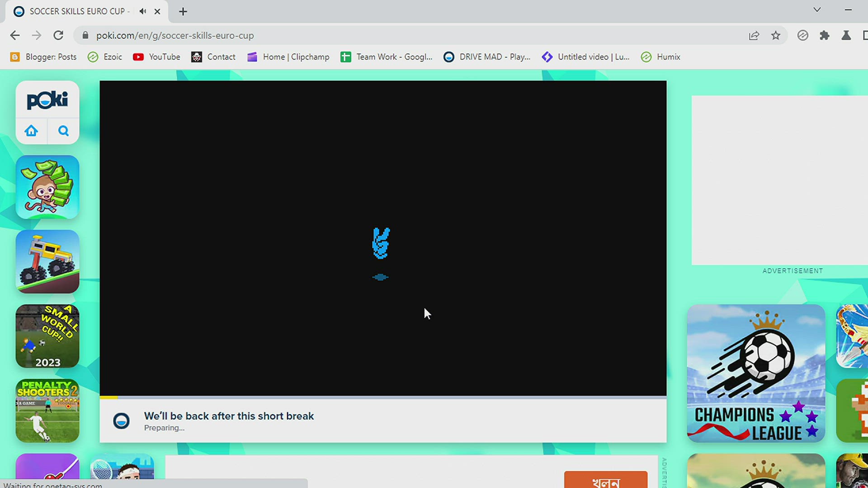Bookmark this page with the star
Viewport: 868px width, 488px height.
pos(776,35)
